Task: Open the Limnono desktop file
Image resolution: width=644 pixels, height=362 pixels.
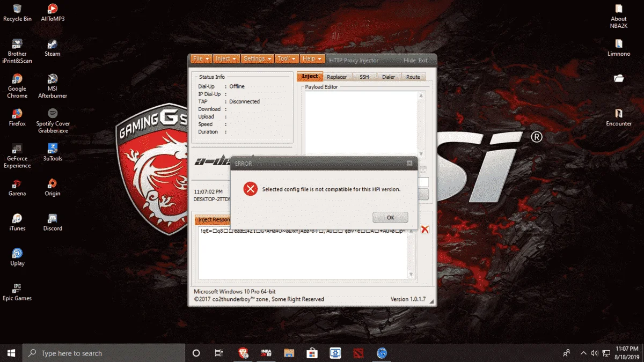Action: tap(619, 47)
